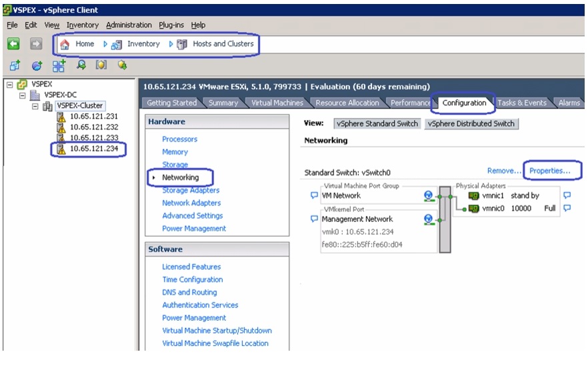Collapse the VSPEX root tree node

tap(10, 85)
